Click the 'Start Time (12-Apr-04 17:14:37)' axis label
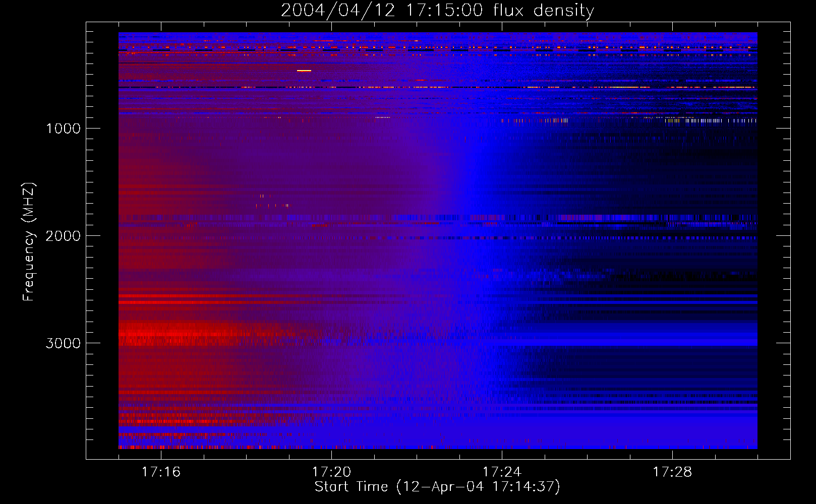The image size is (816, 504). pos(437,487)
